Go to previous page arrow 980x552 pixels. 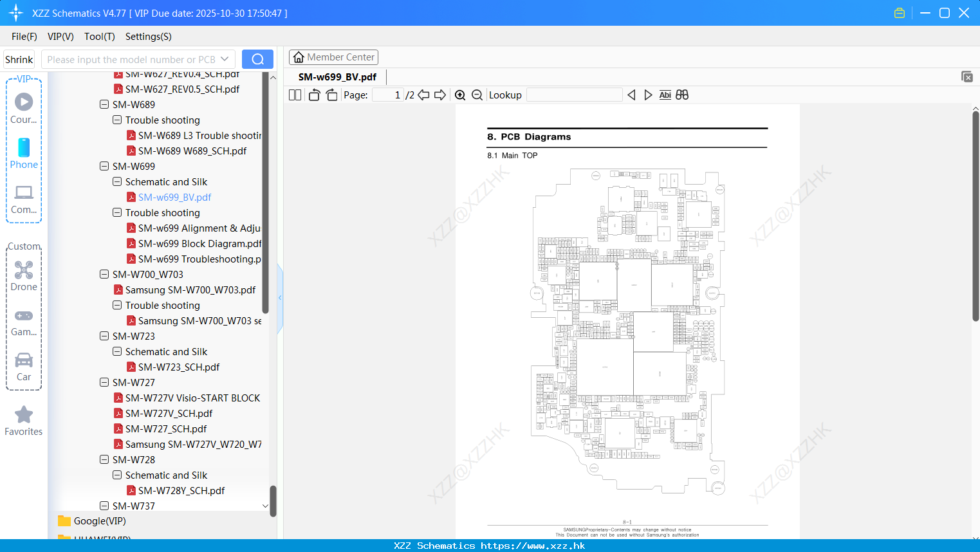click(423, 95)
